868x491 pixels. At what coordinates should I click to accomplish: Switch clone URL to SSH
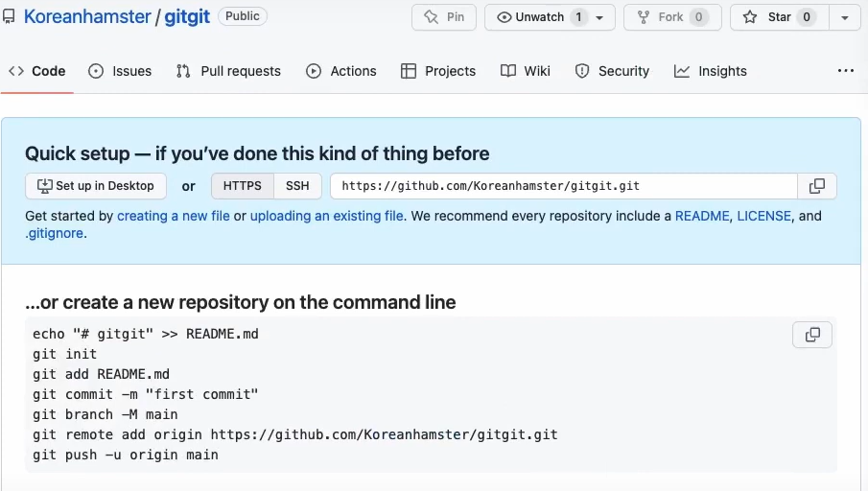point(297,186)
